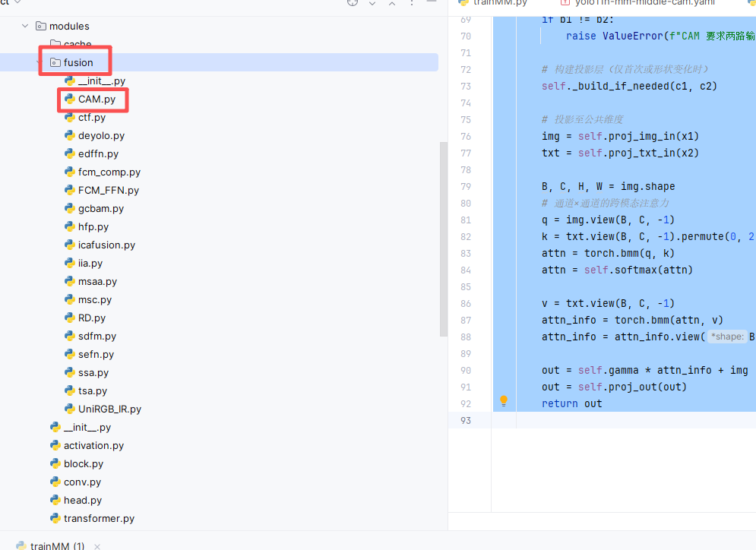756x550 pixels.
Task: Select ssa.py in the tree
Action: pos(93,372)
